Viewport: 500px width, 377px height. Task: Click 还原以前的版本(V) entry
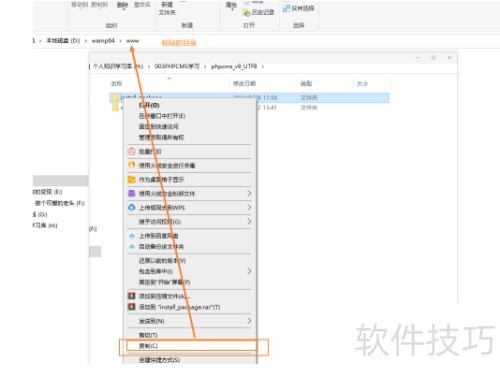point(162,261)
